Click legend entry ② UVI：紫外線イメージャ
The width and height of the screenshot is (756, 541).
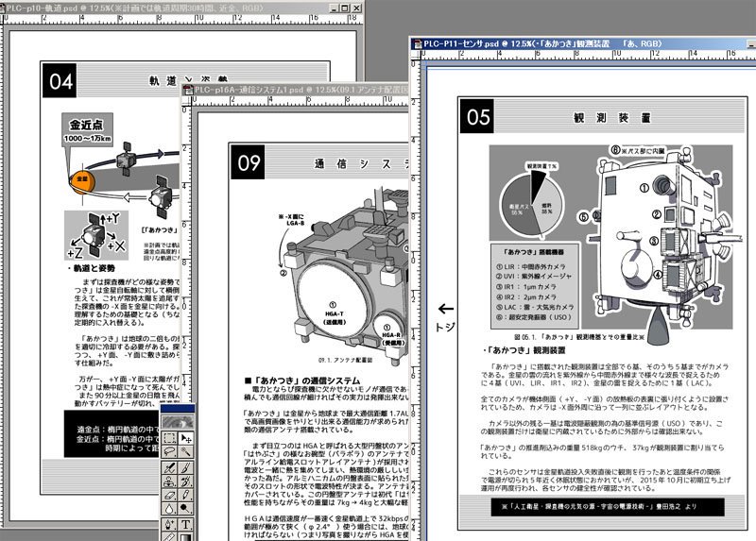coord(533,277)
